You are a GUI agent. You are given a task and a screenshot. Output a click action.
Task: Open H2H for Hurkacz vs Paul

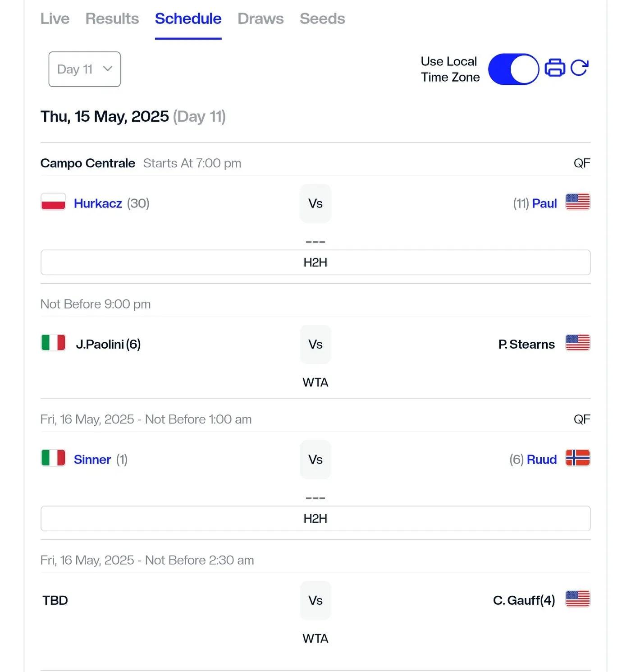(315, 262)
